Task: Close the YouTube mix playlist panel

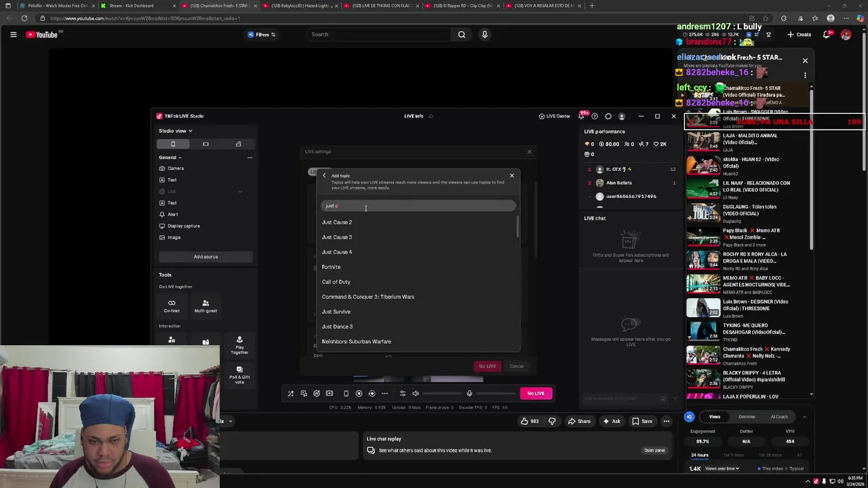Action: coord(805,61)
